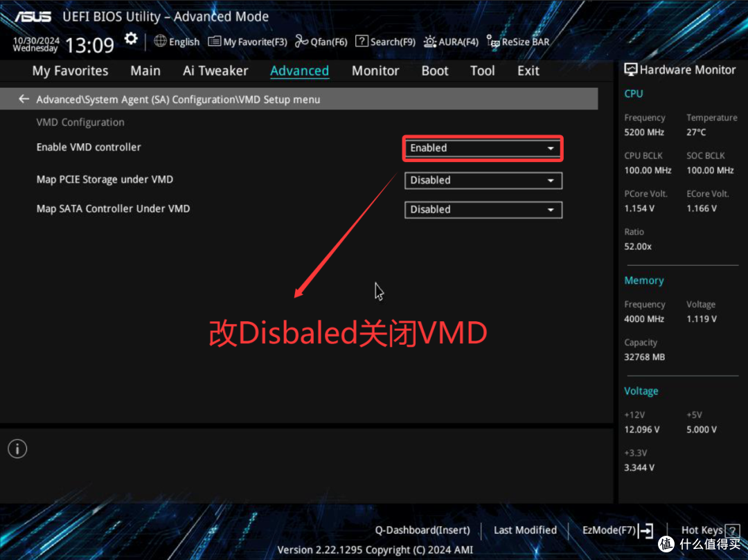Click AURA(F4) label
This screenshot has height=560, width=748.
point(458,42)
